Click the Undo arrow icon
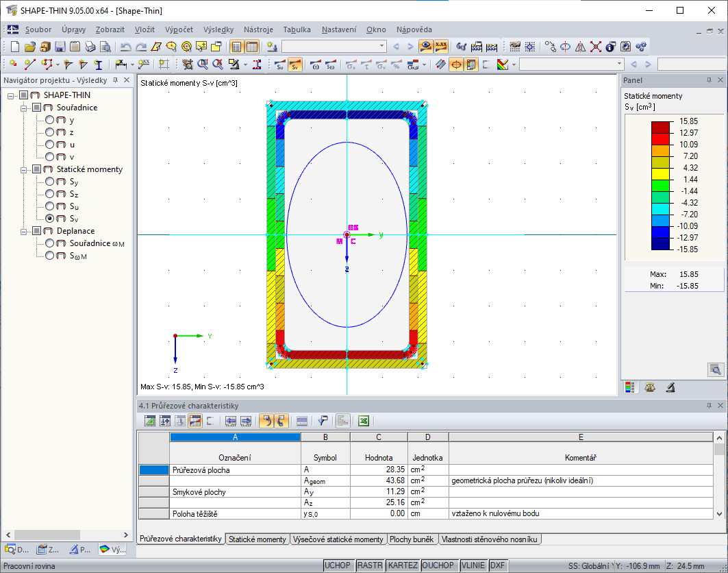728x573 pixels. 126,47
